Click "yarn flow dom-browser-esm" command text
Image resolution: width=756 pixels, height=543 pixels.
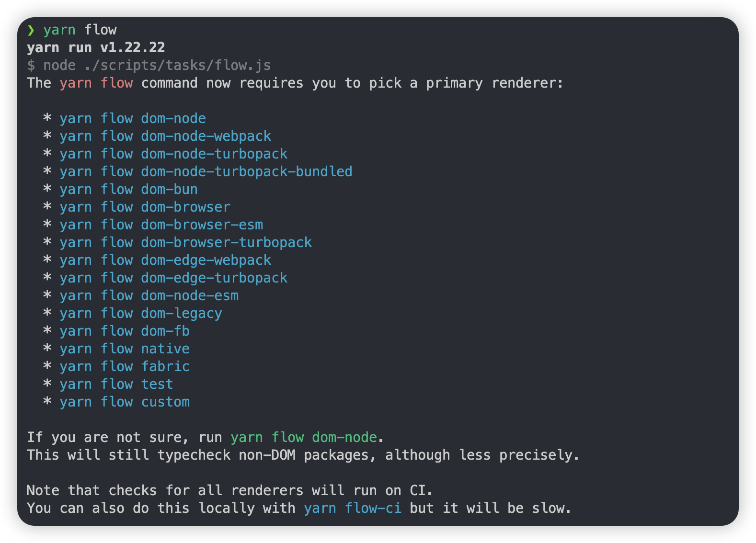point(161,225)
